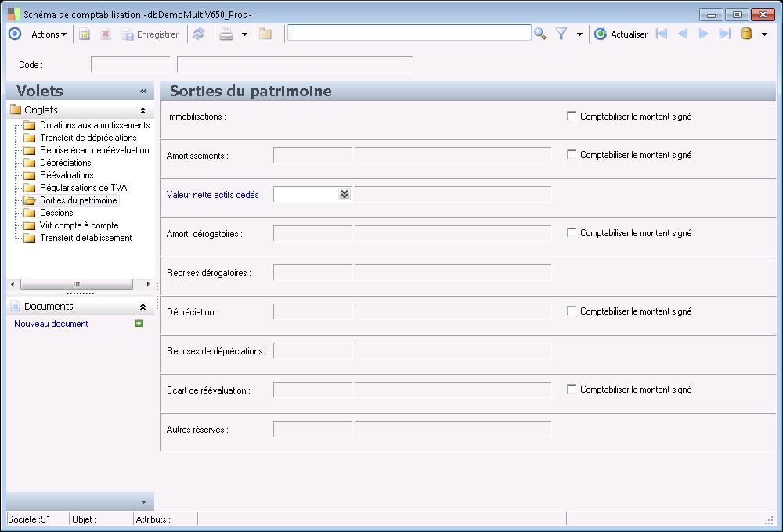This screenshot has width=783, height=532.
Task: Click the filter funnel icon
Action: coord(561,34)
